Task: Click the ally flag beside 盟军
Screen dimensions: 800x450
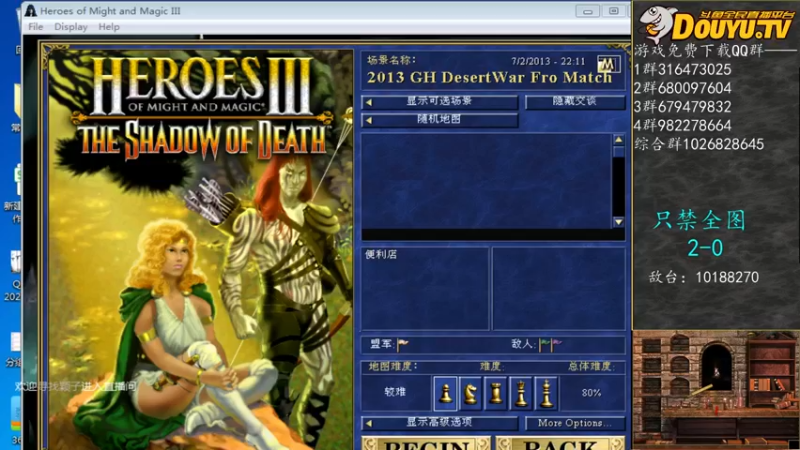Action: (x=403, y=344)
